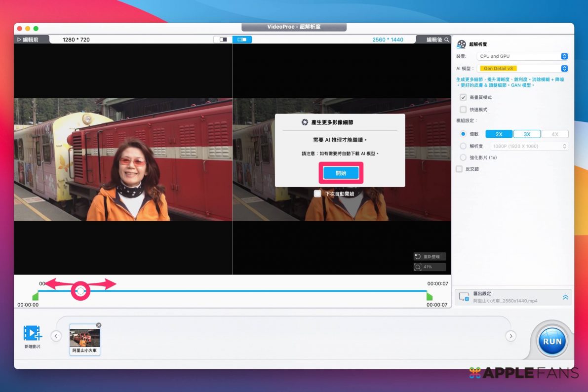The height and width of the screenshot is (392, 588).
Task: Click the 編輯後 tab
Action: [x=434, y=39]
